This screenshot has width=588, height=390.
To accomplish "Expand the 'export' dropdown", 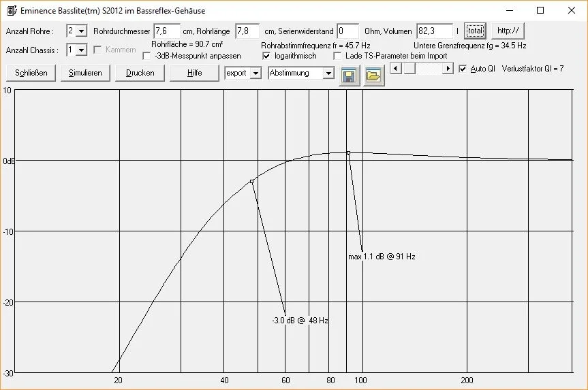I will point(256,74).
